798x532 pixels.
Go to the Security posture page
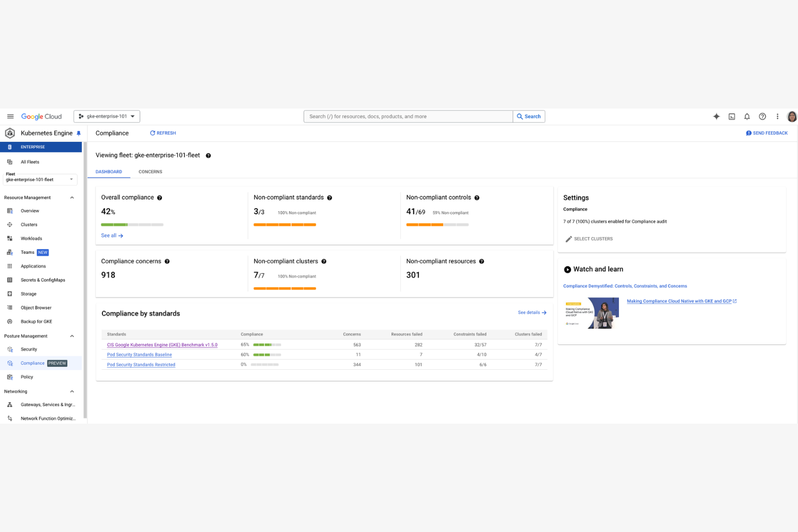point(27,349)
